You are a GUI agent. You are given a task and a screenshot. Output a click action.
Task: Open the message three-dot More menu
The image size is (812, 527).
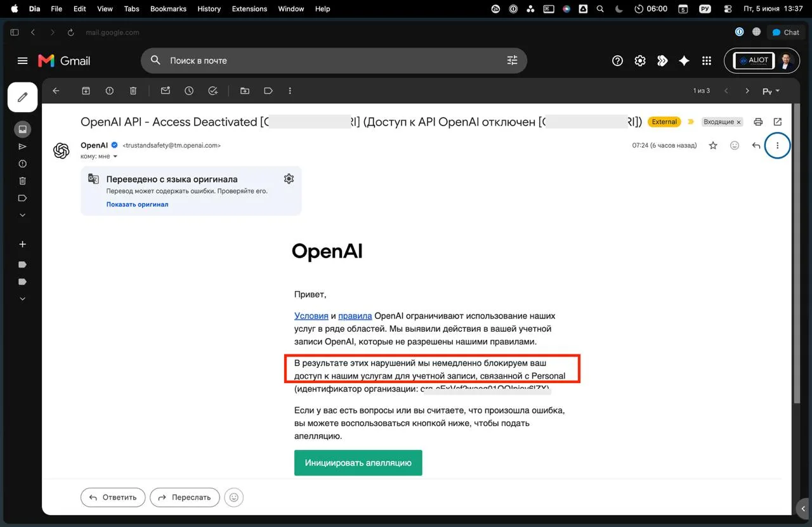click(x=778, y=145)
